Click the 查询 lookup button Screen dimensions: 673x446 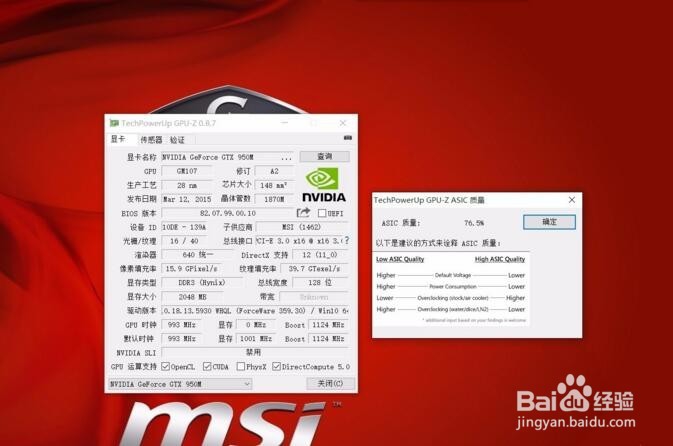pyautogui.click(x=324, y=156)
